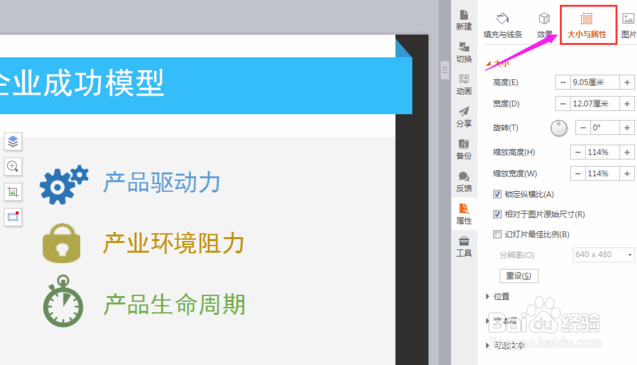This screenshot has width=637, height=365.
Task: Increase 宽度 with plus button
Action: click(627, 104)
